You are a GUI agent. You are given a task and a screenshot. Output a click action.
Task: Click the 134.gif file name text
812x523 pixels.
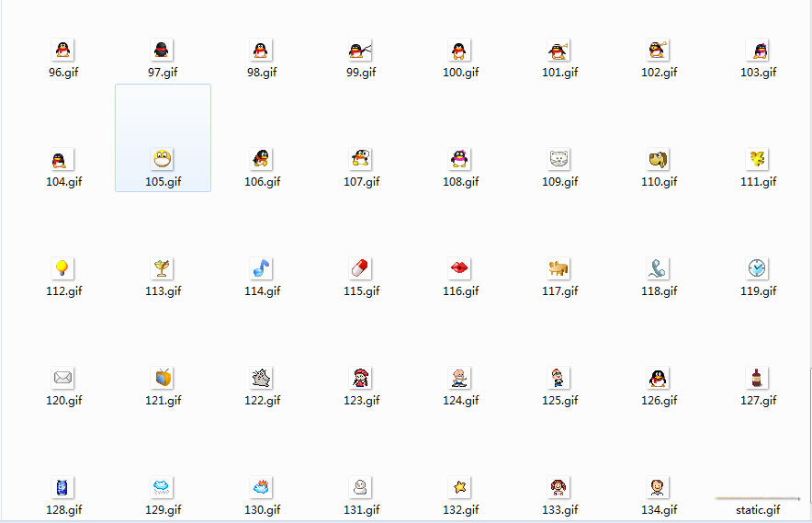[x=659, y=510]
